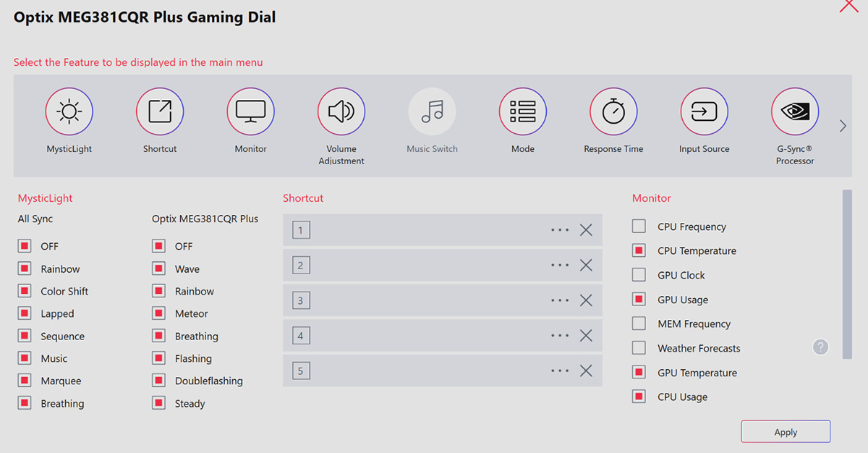
Task: Enable the Music Switch feature icon
Action: click(433, 111)
